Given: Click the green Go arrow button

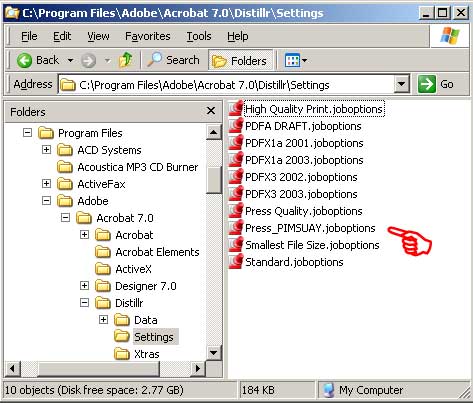Looking at the screenshot, I should (427, 84).
